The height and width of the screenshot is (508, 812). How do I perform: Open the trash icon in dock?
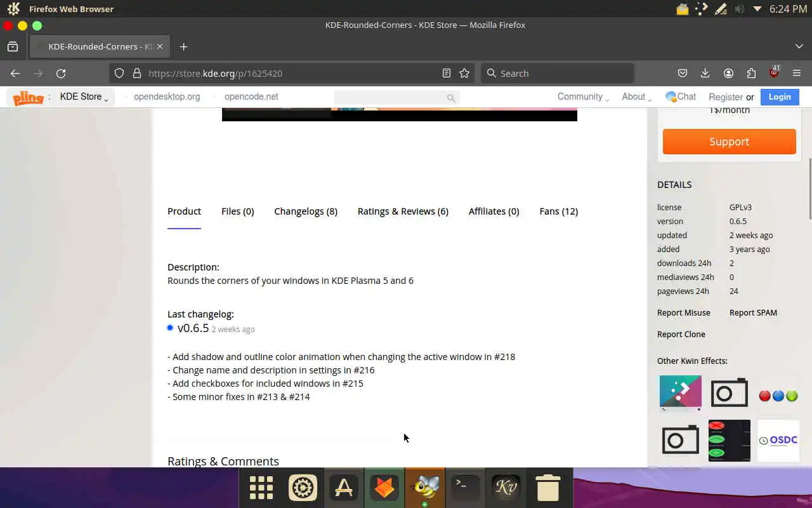[547, 488]
